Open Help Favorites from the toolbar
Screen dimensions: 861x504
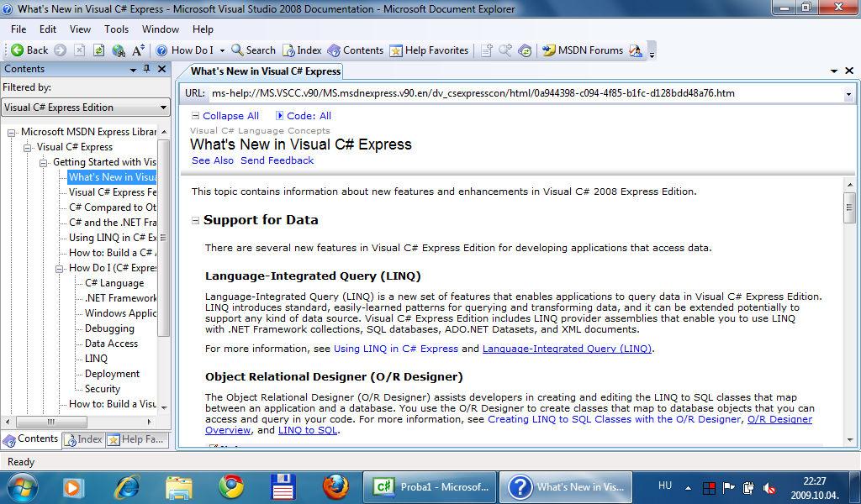(429, 50)
